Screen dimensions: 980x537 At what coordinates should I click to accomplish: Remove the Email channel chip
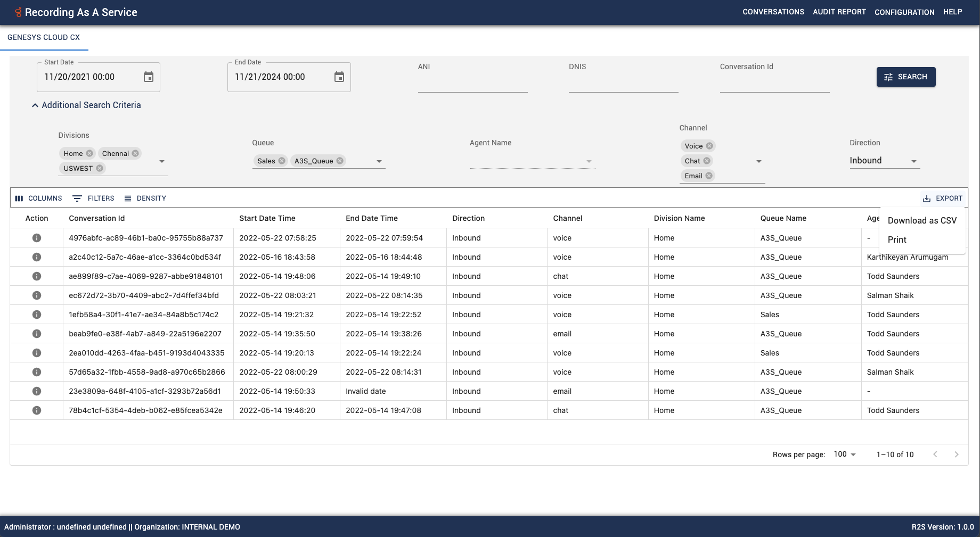click(709, 176)
